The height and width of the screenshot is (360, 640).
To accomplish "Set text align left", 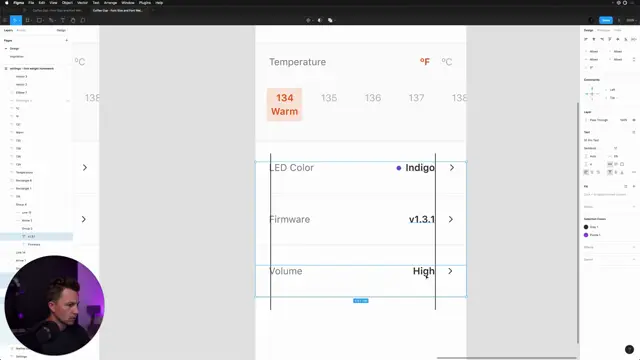I will 586,172.
